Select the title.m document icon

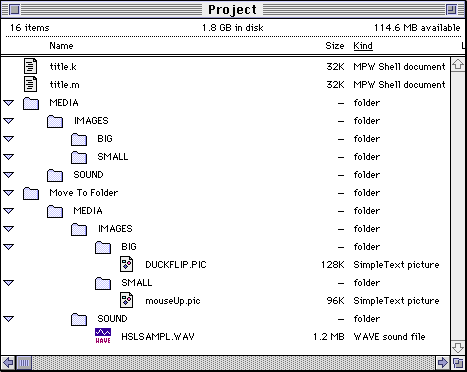[30, 84]
